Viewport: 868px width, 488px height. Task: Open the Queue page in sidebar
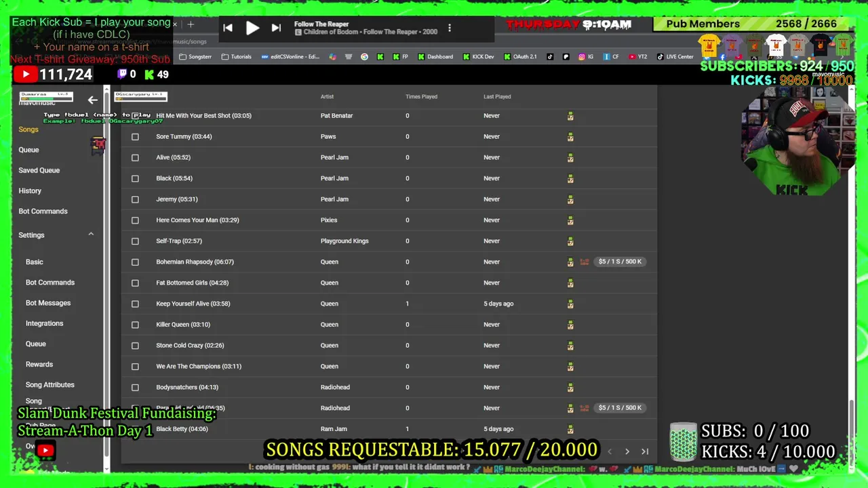(28, 150)
